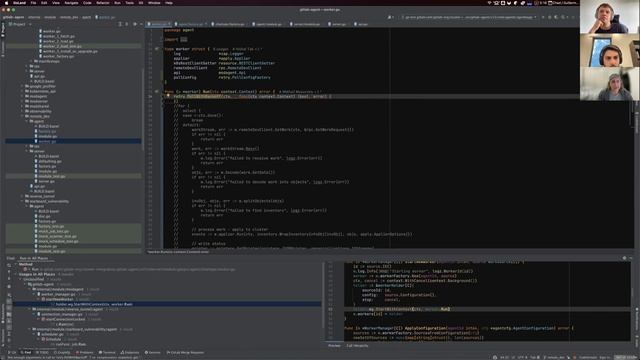The height and width of the screenshot is (360, 640).
Task: Collapse worker_manager.go in Find results
Action: click(35, 294)
